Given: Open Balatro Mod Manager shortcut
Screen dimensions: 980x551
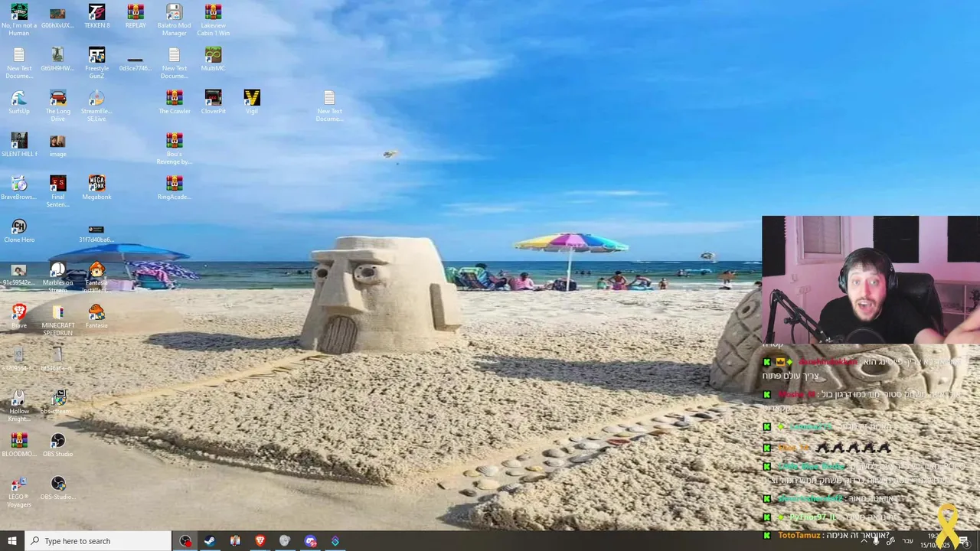Looking at the screenshot, I should (x=174, y=19).
